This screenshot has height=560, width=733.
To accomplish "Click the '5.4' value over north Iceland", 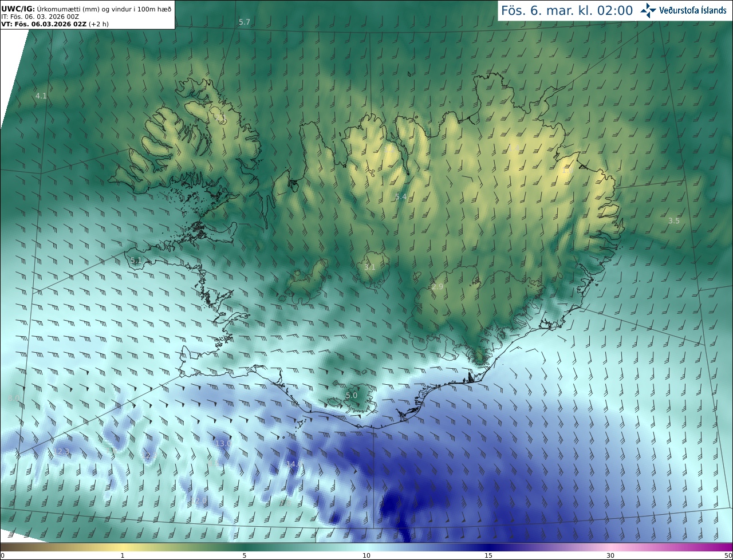I will click(400, 196).
